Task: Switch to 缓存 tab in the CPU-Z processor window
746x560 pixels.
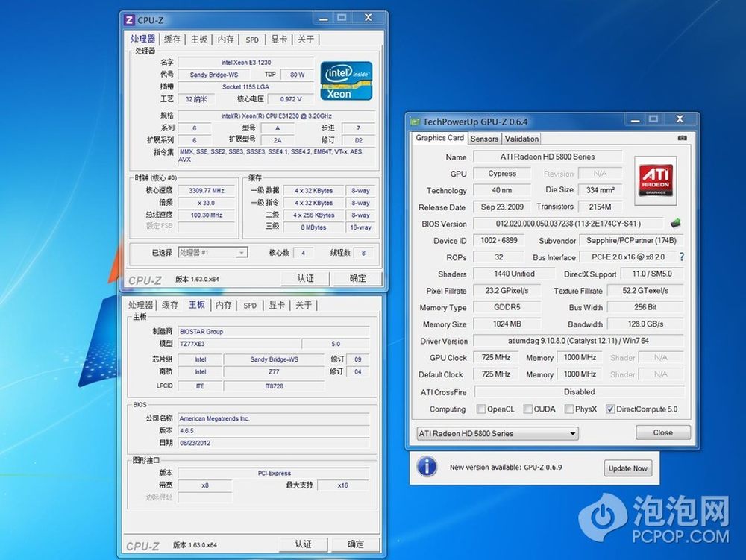Action: coord(172,40)
